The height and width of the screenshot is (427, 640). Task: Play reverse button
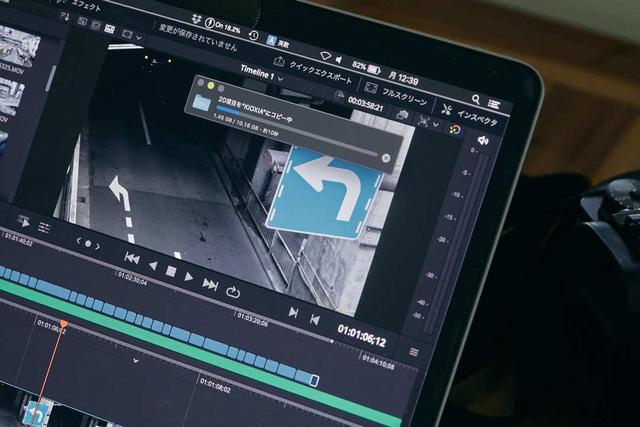point(153,266)
